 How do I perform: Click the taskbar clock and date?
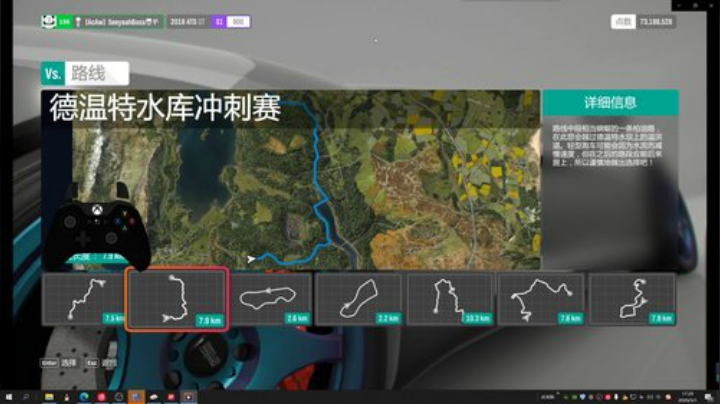pos(687,397)
